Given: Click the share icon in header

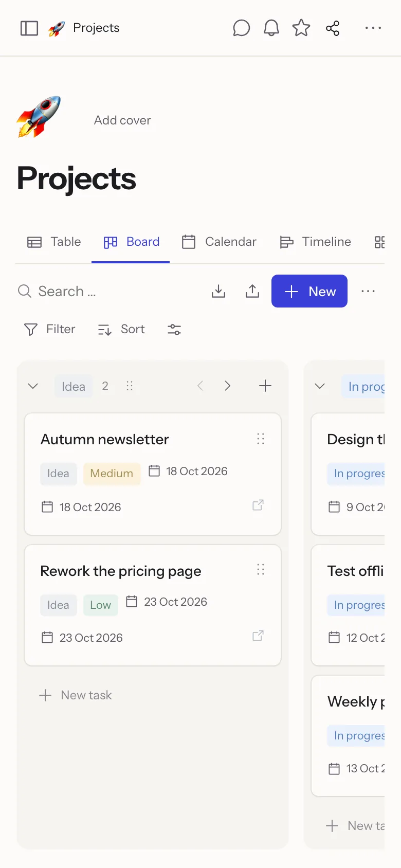Looking at the screenshot, I should click(333, 28).
